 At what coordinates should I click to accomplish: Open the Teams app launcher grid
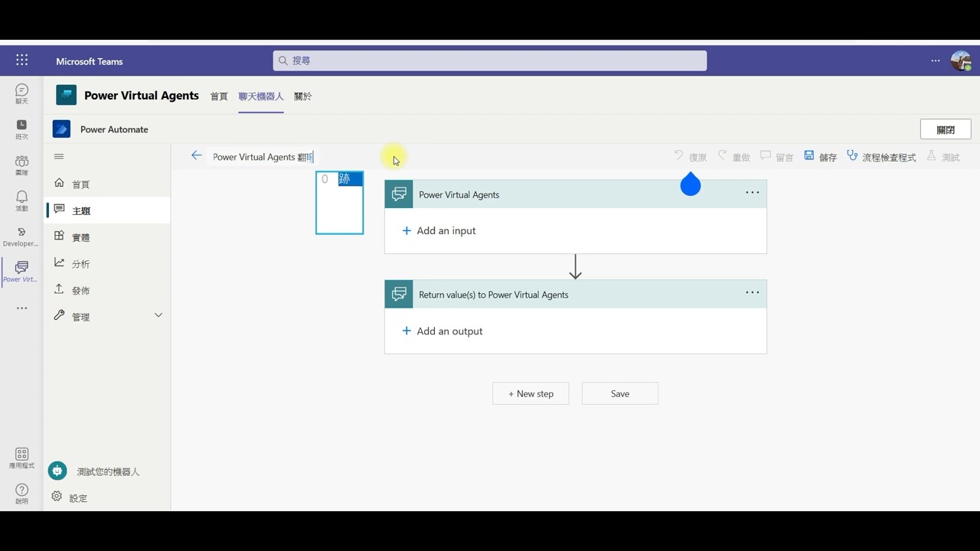21,60
